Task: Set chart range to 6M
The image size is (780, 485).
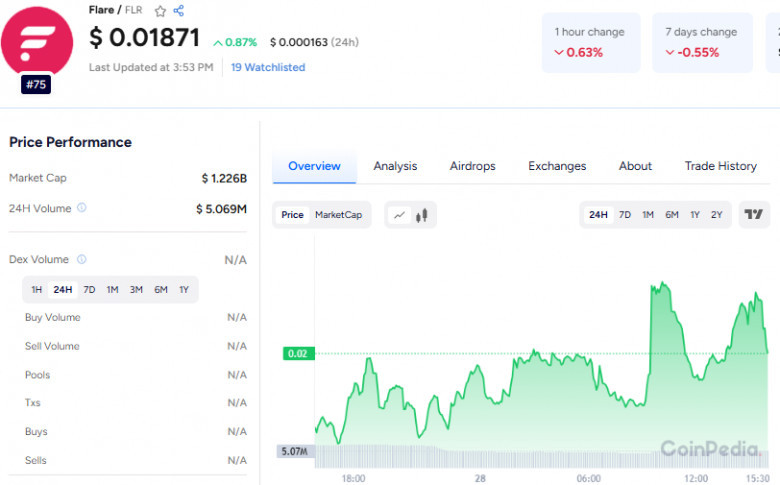Action: click(672, 215)
